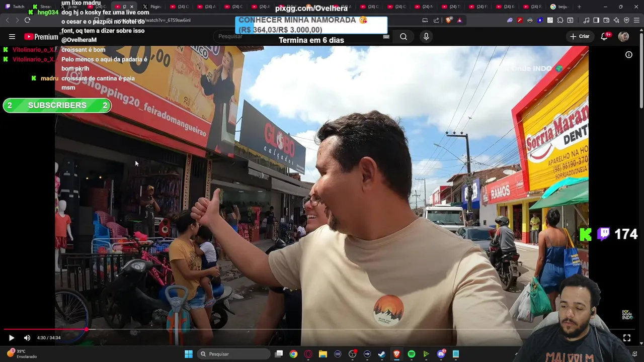The image size is (644, 362).
Task: Start voice search with microphone icon
Action: [x=426, y=36]
